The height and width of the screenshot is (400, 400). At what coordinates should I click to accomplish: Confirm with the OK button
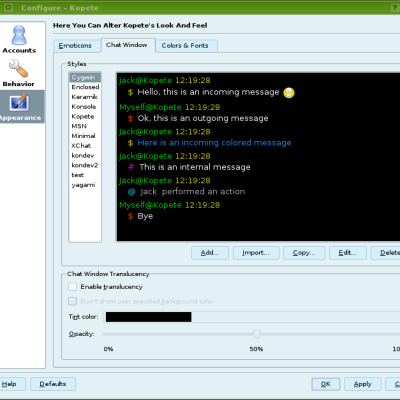(326, 384)
